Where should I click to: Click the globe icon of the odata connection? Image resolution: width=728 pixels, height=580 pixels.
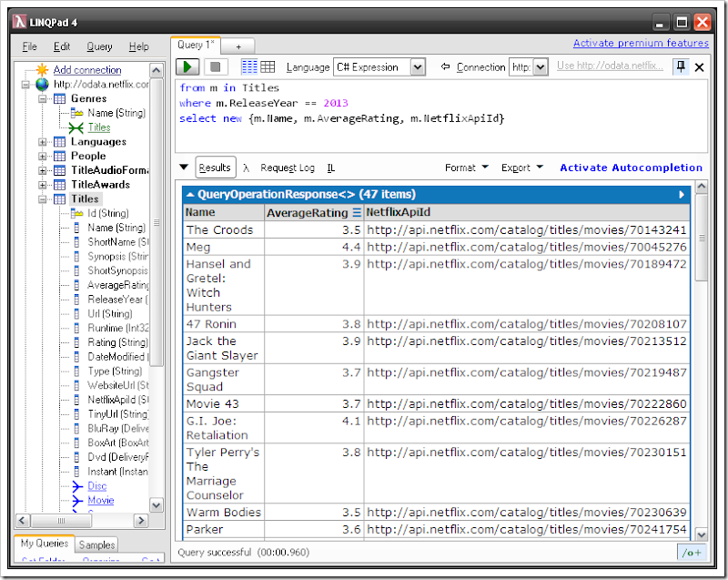point(42,84)
